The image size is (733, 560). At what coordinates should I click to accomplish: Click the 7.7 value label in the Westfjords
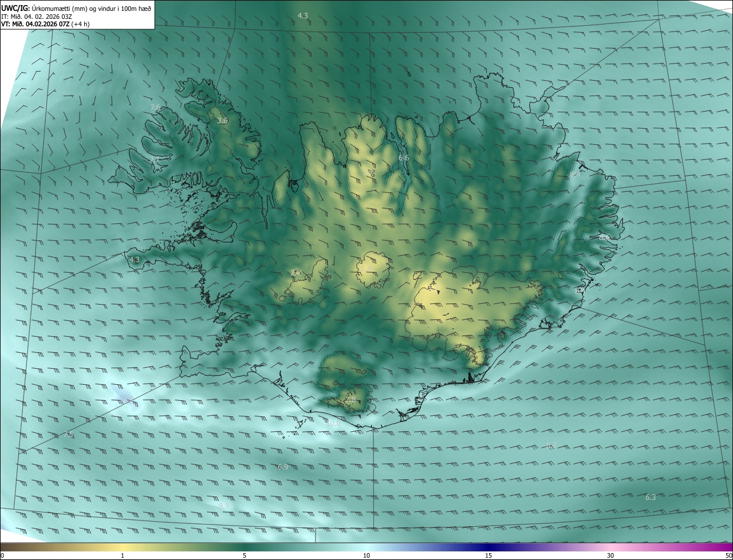[x=155, y=159]
